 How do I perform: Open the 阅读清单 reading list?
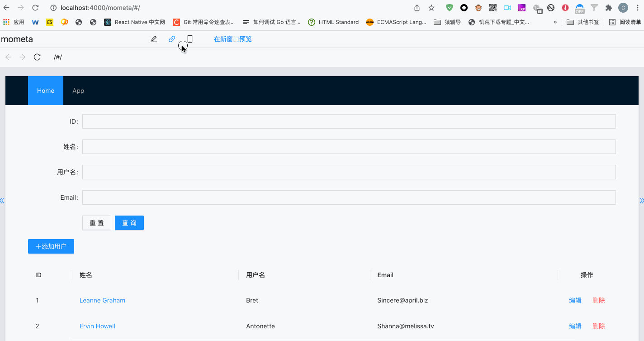(625, 22)
